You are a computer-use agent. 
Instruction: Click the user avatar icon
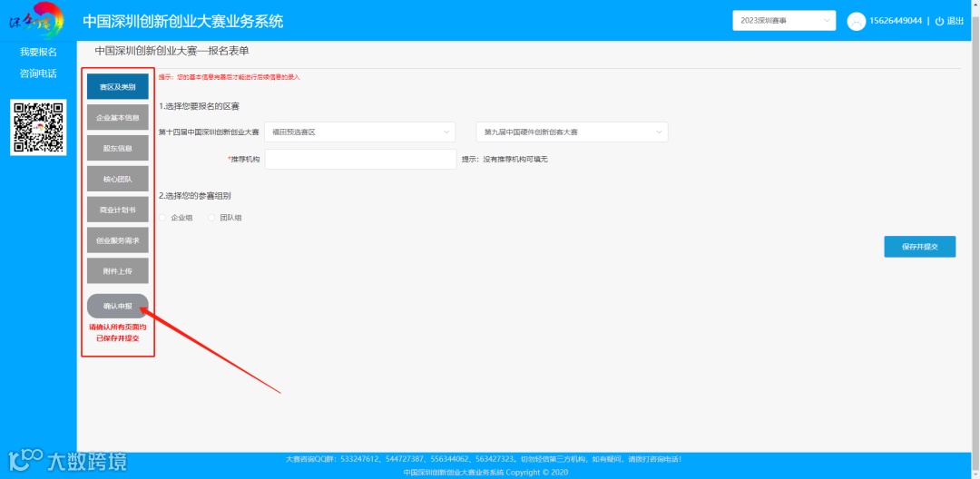856,21
